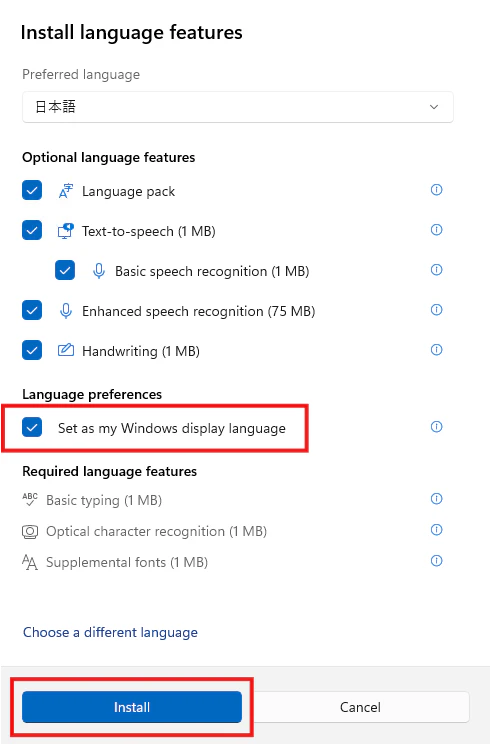Click the Enhanced speech recognition microphone icon
This screenshot has width=490, height=744.
65,311
